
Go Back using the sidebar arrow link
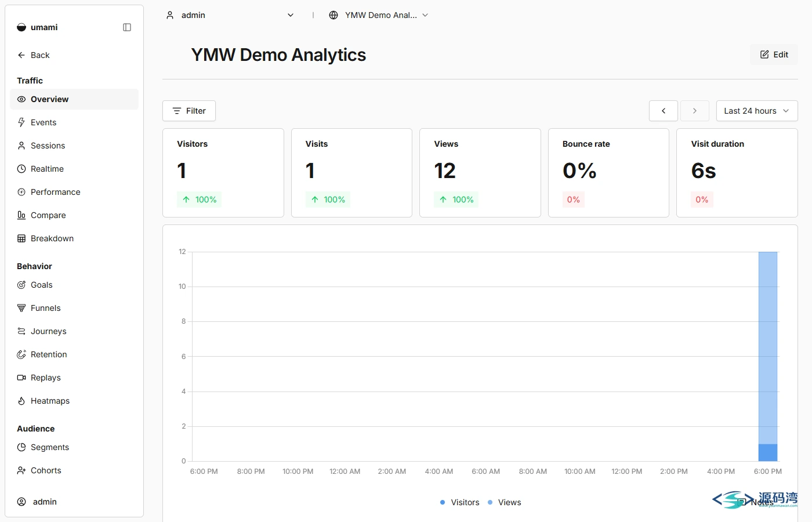34,55
